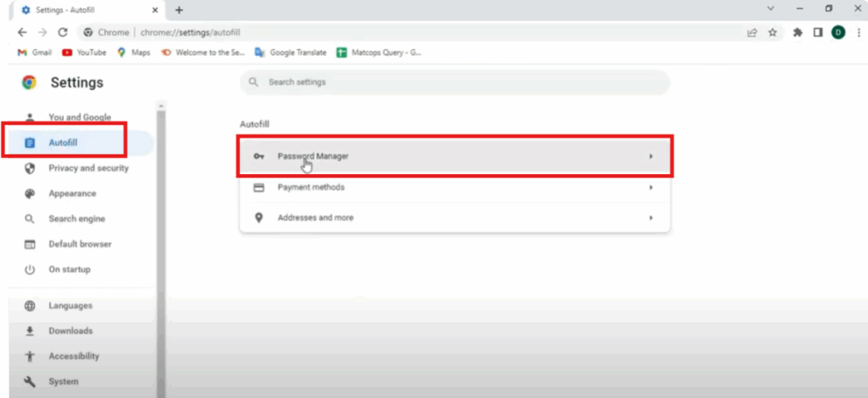Click the Privacy shield icon

(x=30, y=168)
